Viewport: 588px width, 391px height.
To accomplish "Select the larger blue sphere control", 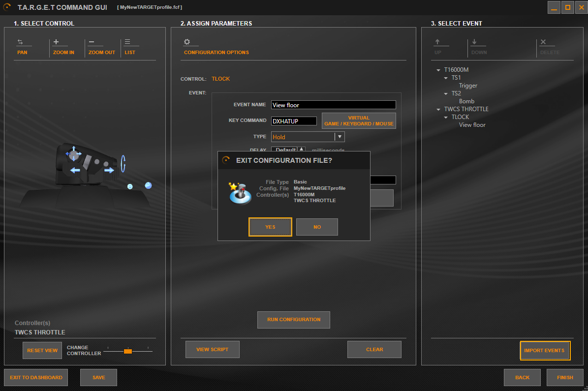I will pos(148,185).
